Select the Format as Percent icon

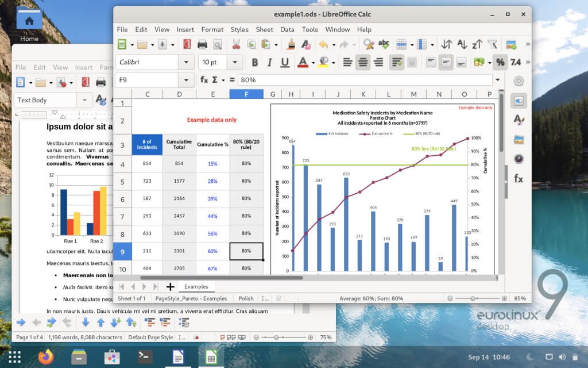[500, 62]
